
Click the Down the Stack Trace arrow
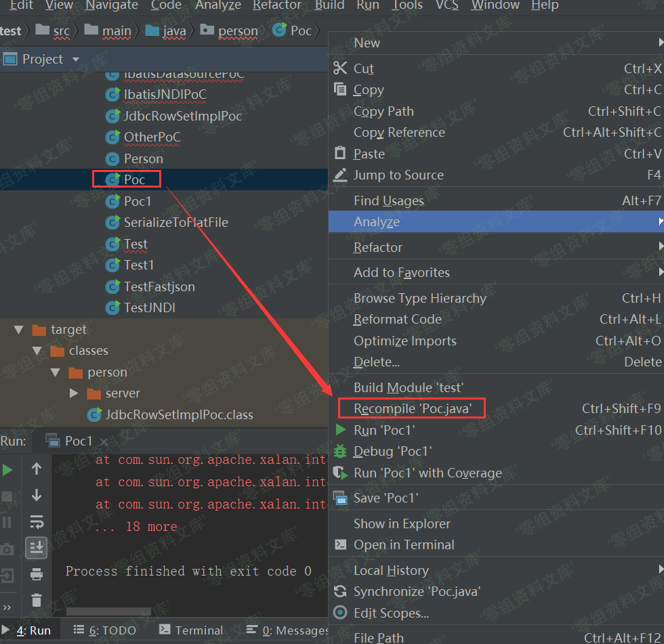pos(37,495)
